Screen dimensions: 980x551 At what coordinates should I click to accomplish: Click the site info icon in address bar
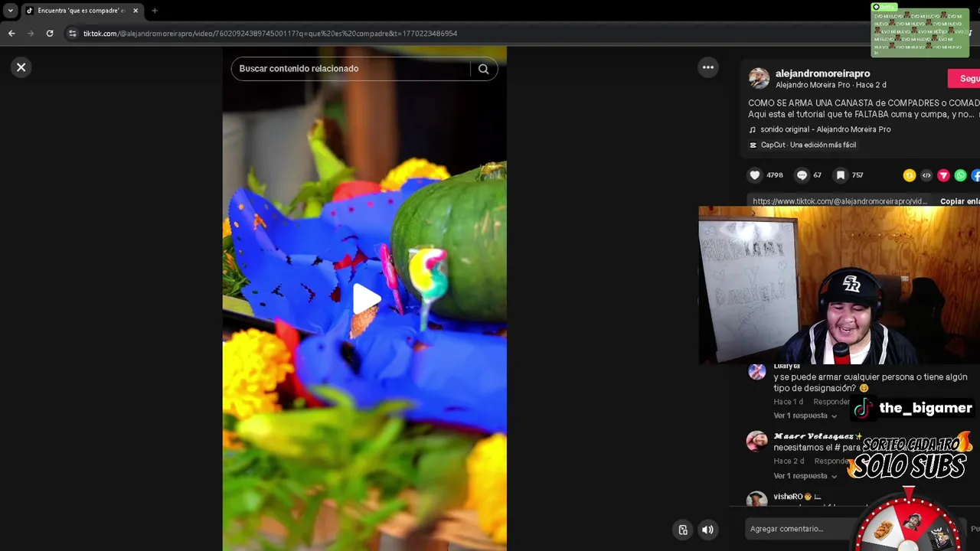pyautogui.click(x=73, y=34)
